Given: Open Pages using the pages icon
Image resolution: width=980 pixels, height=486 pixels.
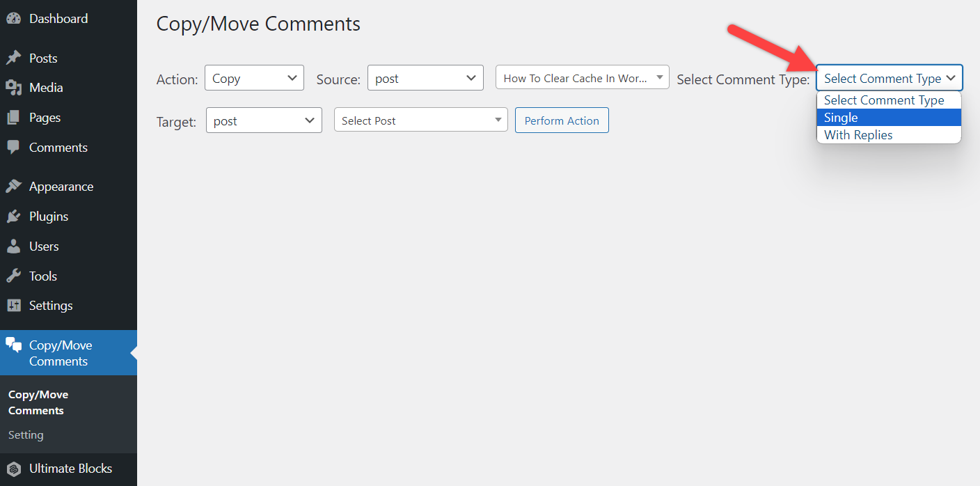Looking at the screenshot, I should tap(14, 117).
